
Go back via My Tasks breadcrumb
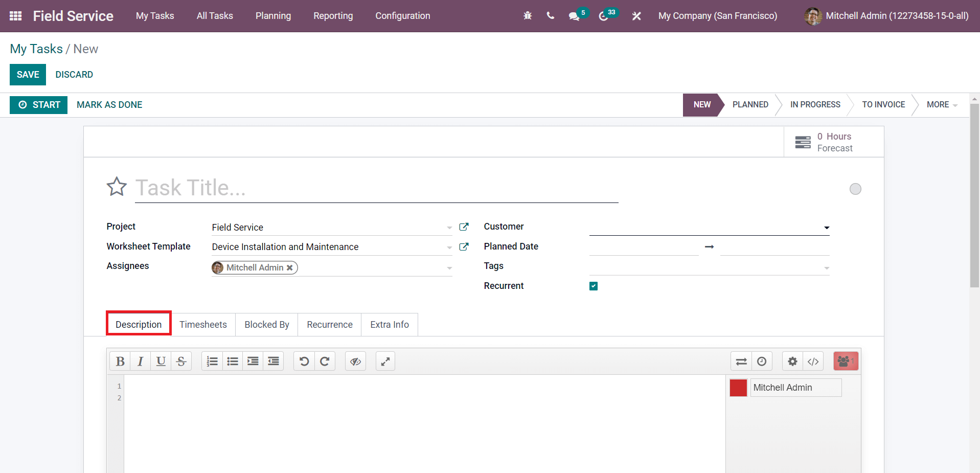tap(36, 49)
